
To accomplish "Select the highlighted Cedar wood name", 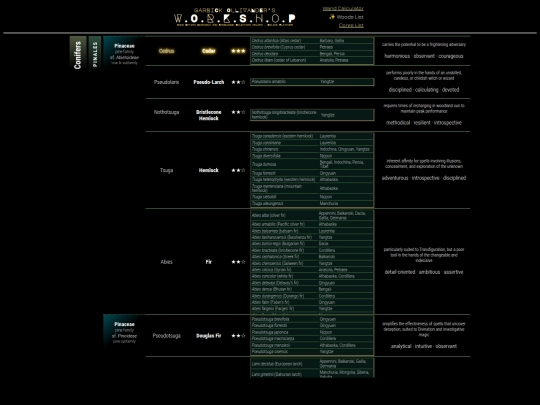I will pos(209,51).
